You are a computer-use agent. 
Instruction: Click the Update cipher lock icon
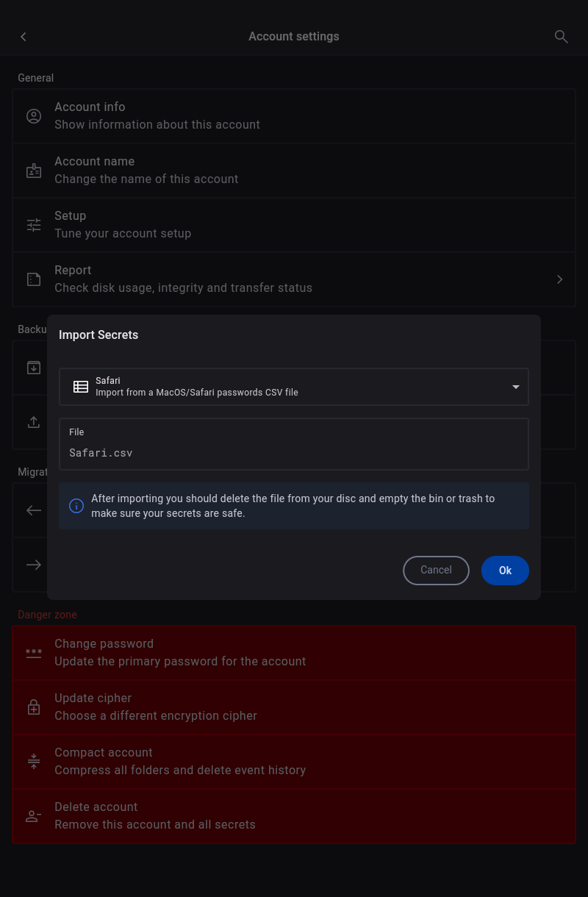coord(34,707)
